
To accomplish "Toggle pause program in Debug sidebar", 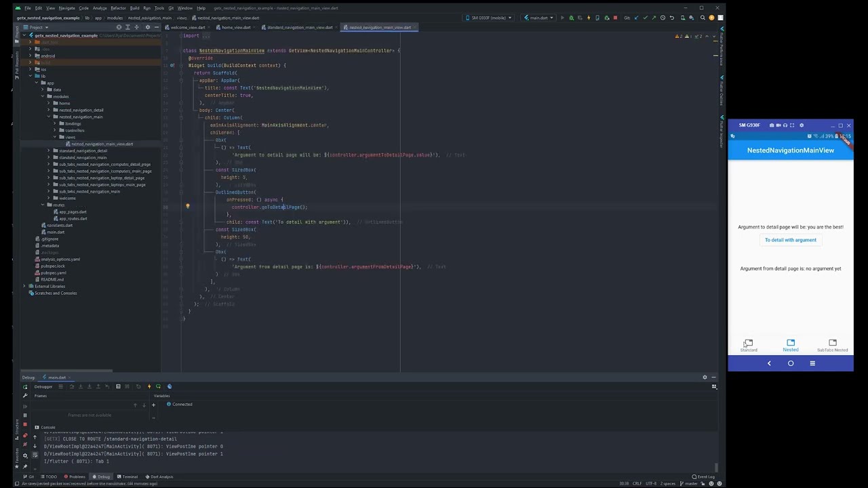I will coord(25,415).
